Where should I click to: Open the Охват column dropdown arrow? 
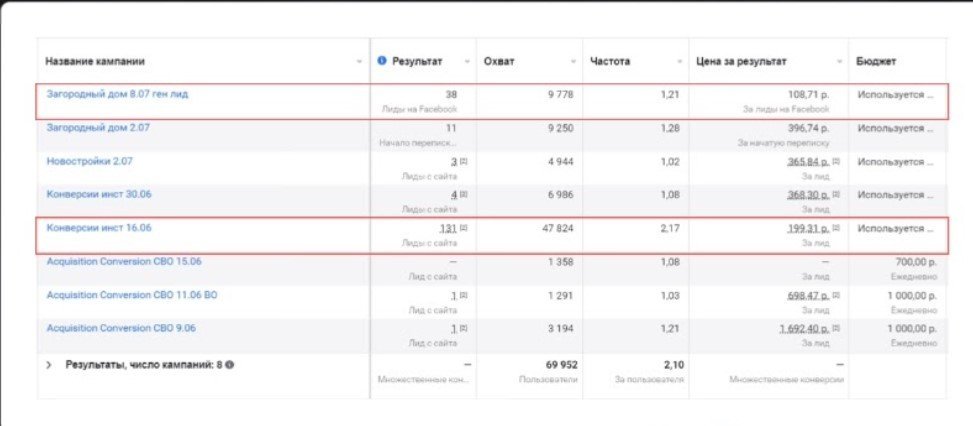click(x=573, y=62)
